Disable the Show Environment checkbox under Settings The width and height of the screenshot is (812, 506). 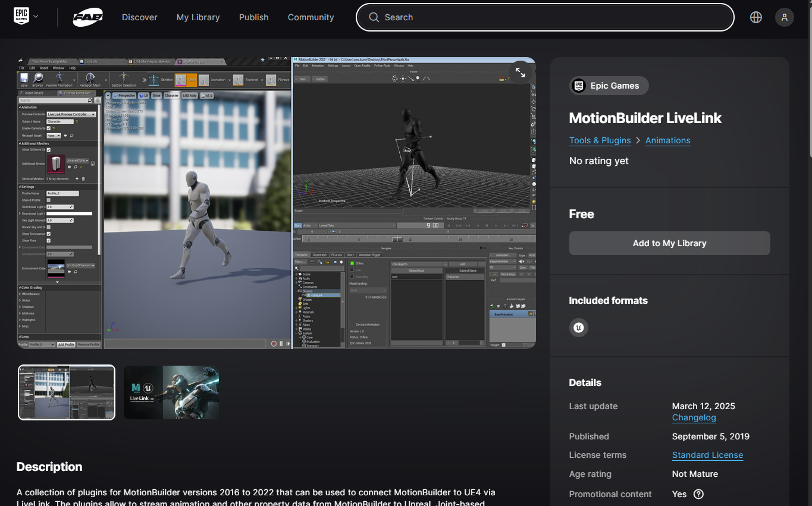(x=49, y=234)
